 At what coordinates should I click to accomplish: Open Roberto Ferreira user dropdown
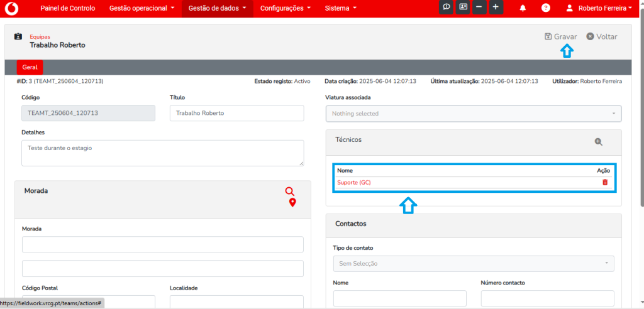click(604, 8)
